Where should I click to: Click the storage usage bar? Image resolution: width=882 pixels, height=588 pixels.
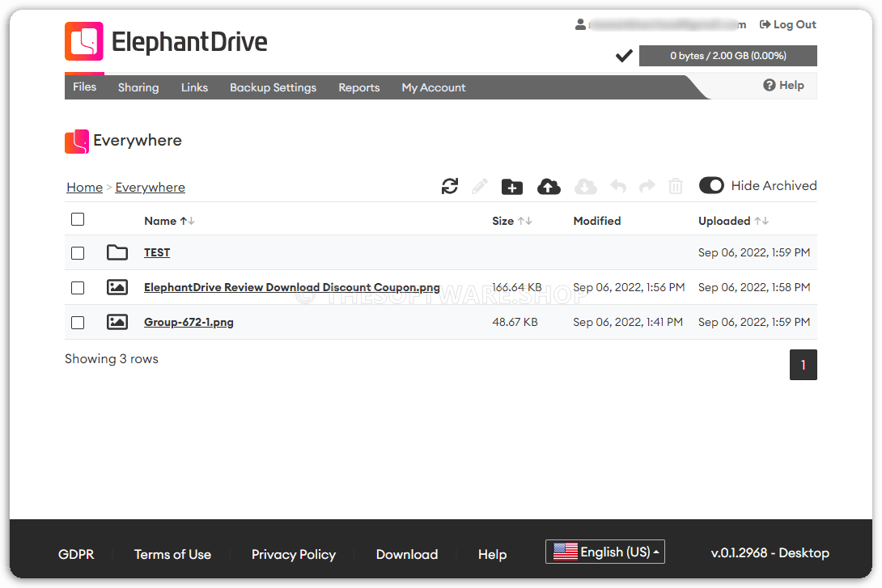coord(728,56)
